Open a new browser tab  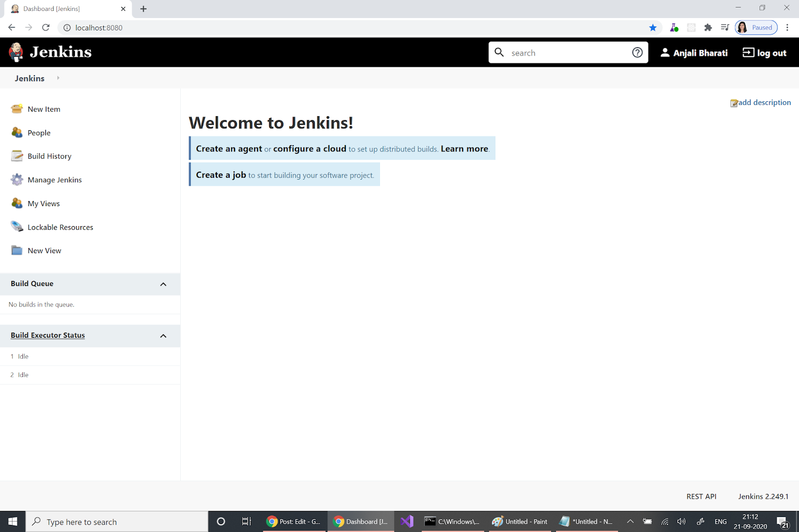143,9
